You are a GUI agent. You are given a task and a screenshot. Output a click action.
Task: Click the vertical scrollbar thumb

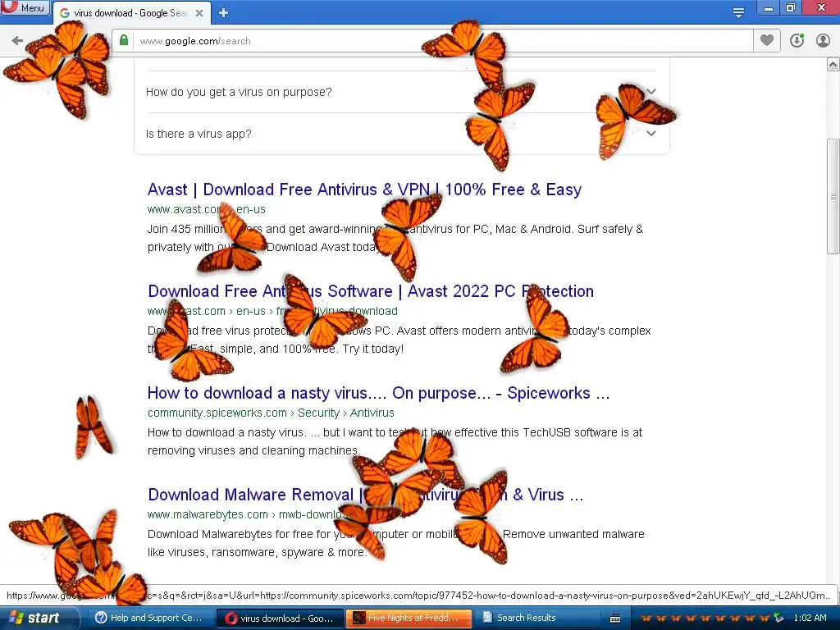[833, 197]
